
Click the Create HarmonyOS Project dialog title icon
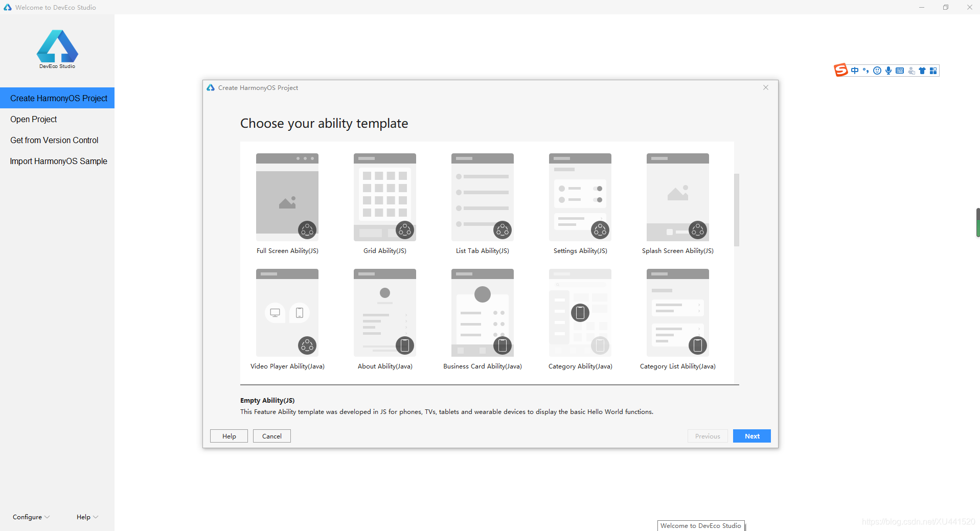click(211, 87)
